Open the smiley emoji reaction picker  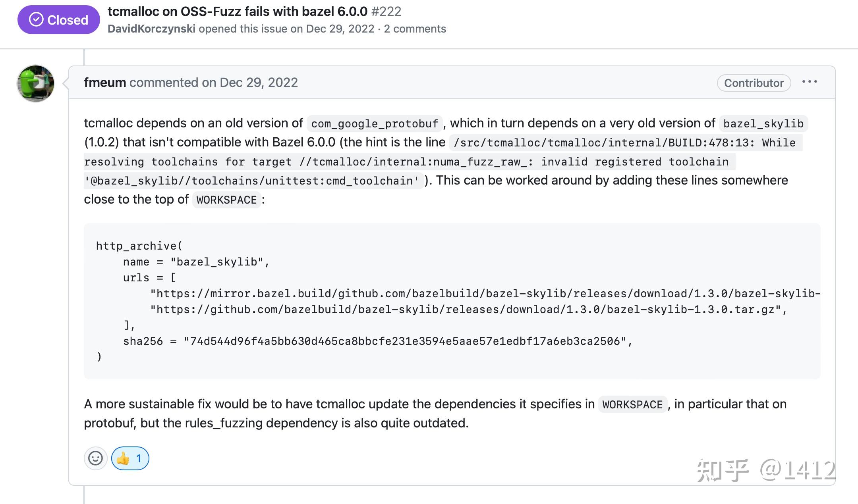point(95,458)
